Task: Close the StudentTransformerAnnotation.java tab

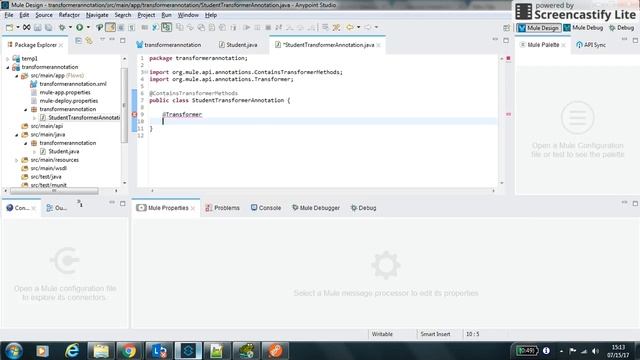Action: [378, 45]
